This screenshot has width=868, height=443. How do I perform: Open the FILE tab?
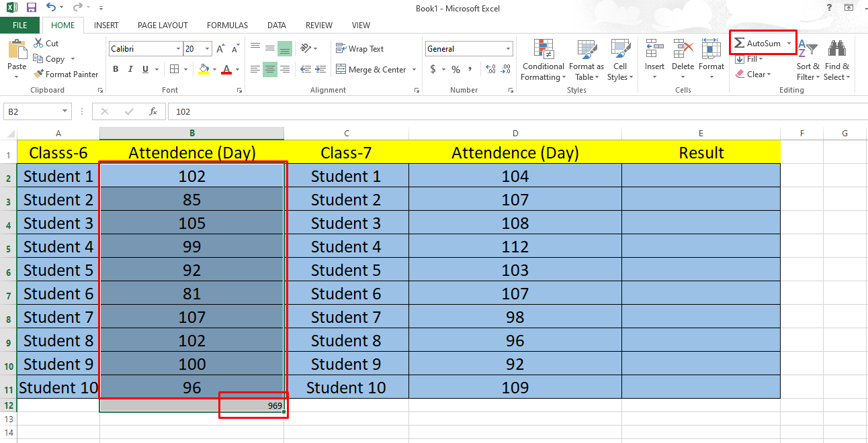(x=20, y=26)
